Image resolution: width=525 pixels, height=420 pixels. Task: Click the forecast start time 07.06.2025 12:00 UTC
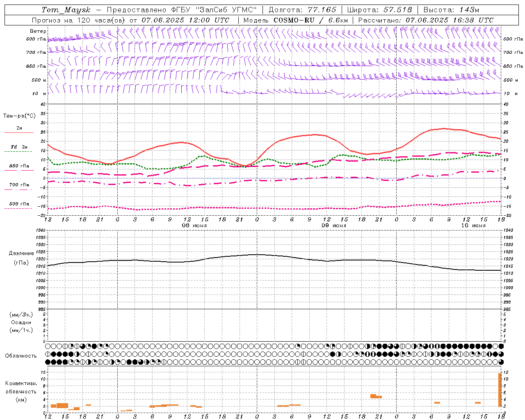[x=185, y=20]
